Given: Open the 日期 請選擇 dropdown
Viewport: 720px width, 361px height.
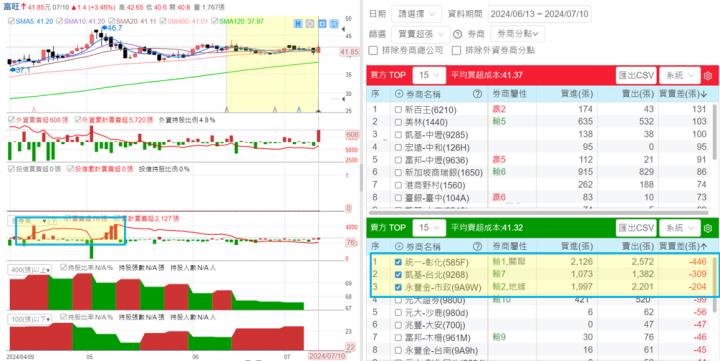Looking at the screenshot, I should click(416, 14).
